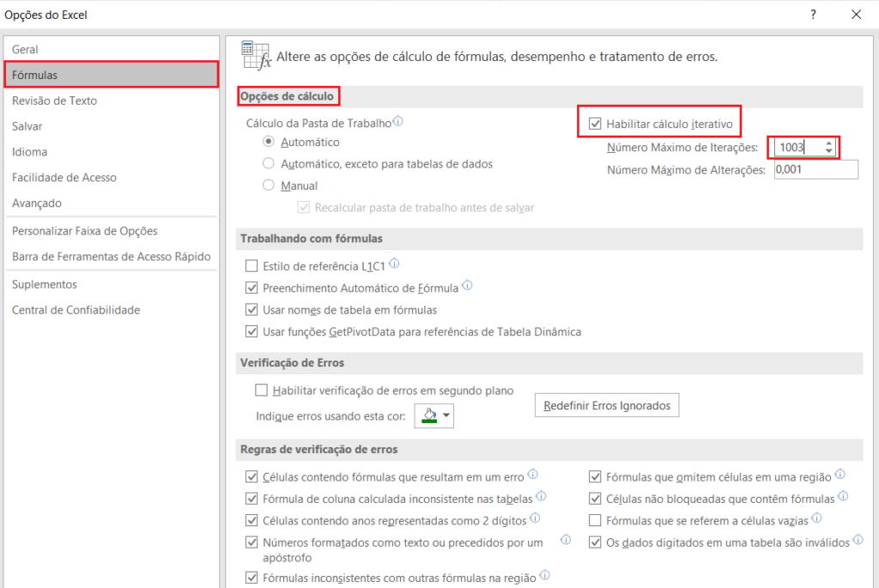Image resolution: width=879 pixels, height=588 pixels.
Task: Click info icon for fórmulas que omitem células
Action: (839, 474)
